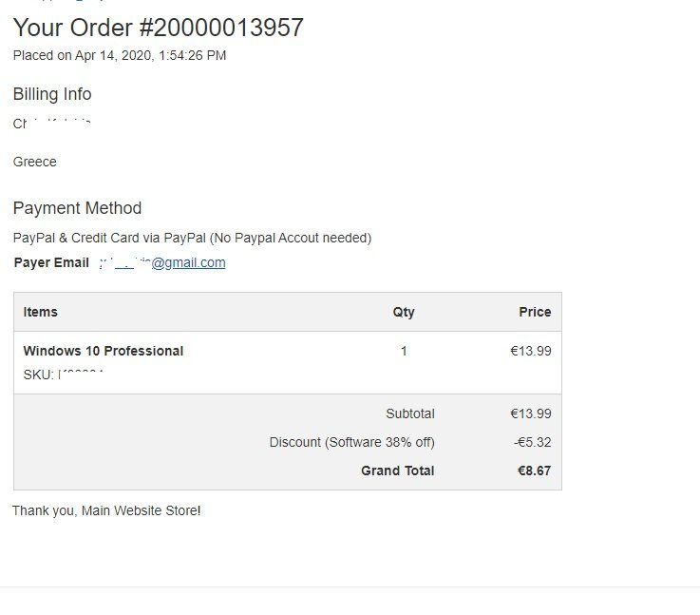Click the Price column header

click(535, 312)
